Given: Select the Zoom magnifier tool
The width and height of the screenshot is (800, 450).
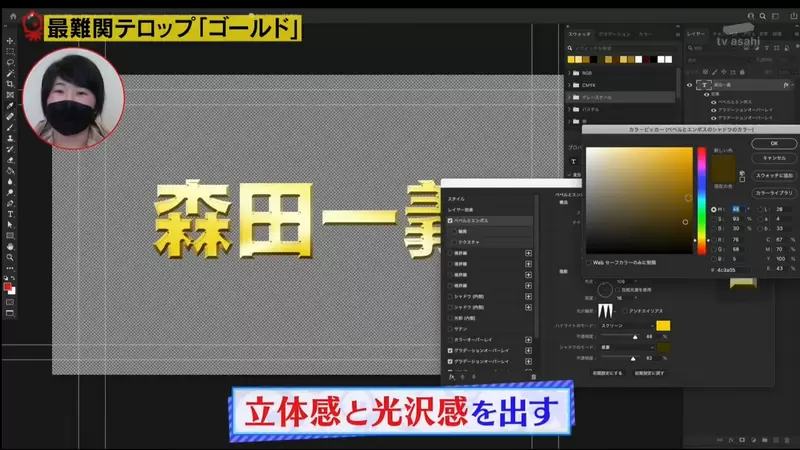Looking at the screenshot, I should (x=10, y=257).
